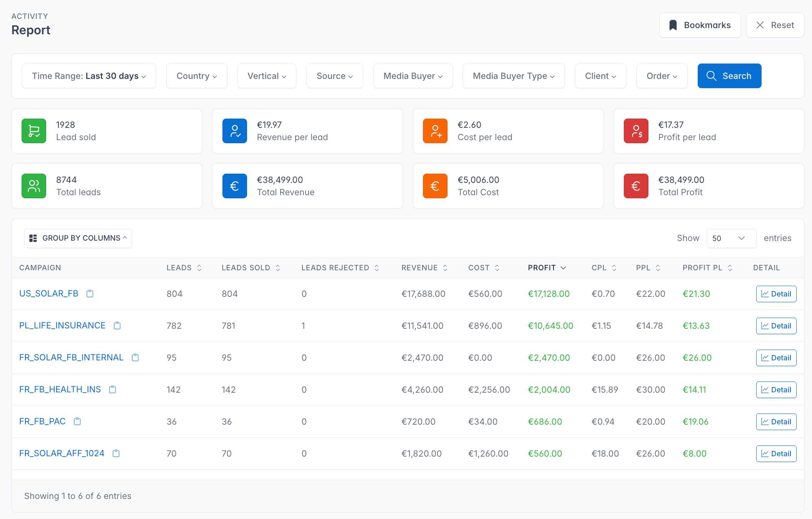Click the green Total leads people icon
Viewport: 812px width, 519px height.
click(34, 186)
